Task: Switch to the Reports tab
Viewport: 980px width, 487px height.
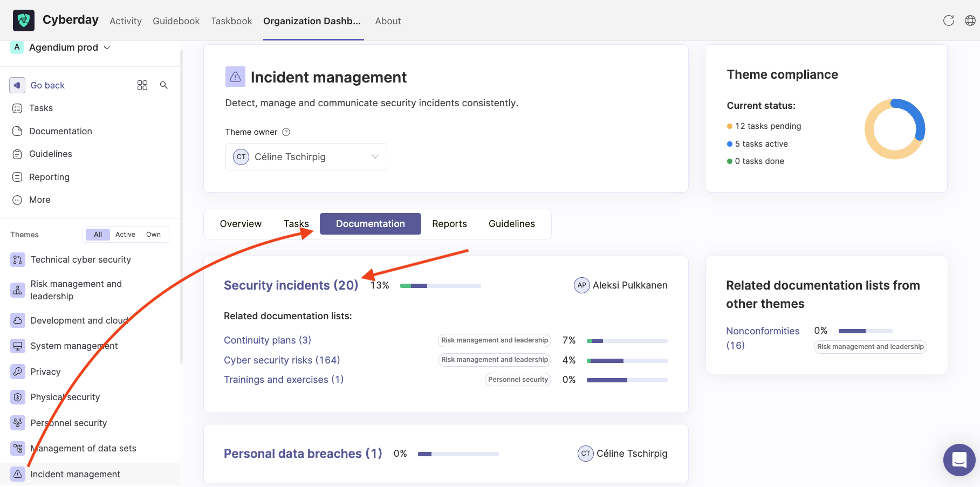Action: coord(449,224)
